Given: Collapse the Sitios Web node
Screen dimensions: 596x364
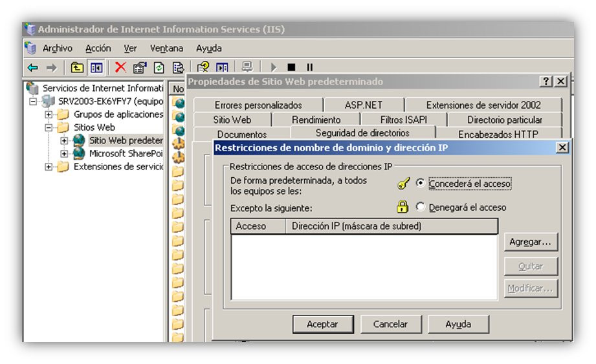Looking at the screenshot, I should pyautogui.click(x=49, y=127).
